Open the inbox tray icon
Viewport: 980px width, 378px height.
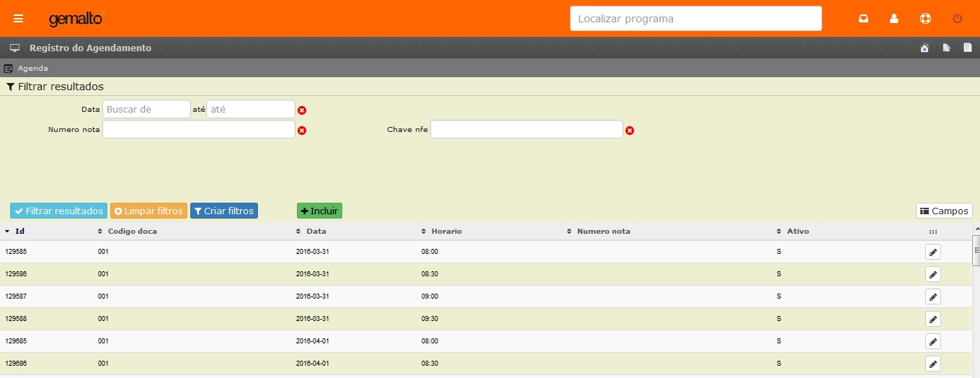(x=863, y=19)
